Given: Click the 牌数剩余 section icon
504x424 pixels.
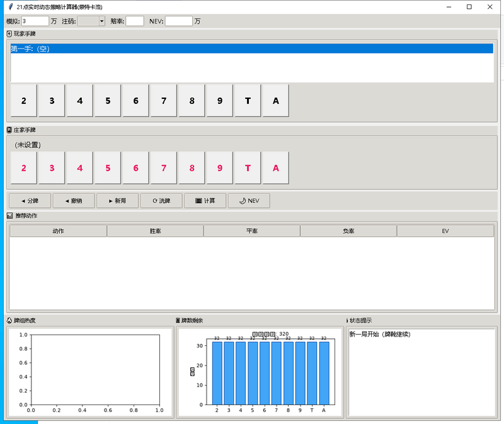Looking at the screenshot, I should (178, 321).
